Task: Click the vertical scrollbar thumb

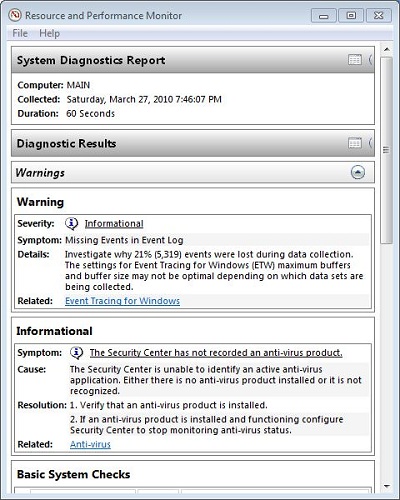Action: [x=386, y=150]
